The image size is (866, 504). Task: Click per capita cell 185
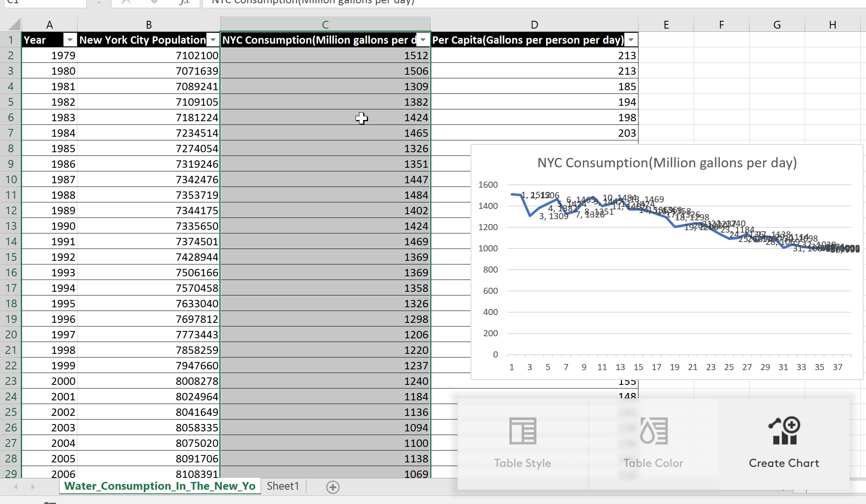click(534, 87)
